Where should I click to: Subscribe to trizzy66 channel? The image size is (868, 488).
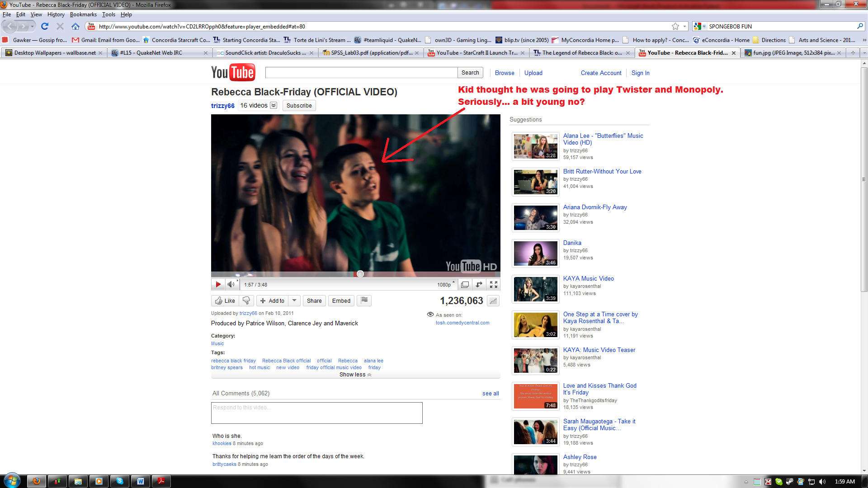click(299, 105)
